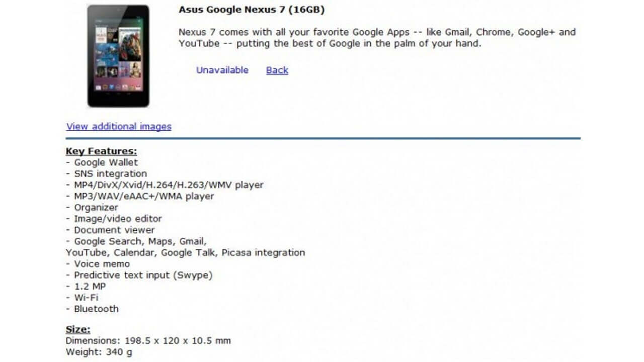Click the Back link

276,70
